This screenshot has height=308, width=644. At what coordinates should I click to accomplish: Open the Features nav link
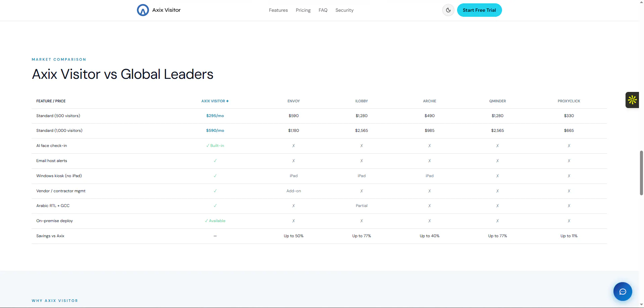(278, 10)
